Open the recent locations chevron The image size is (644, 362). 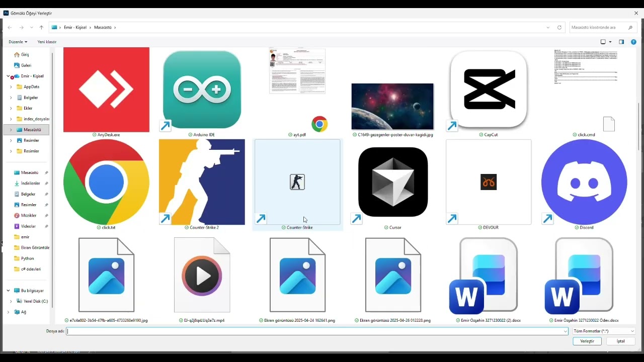click(x=32, y=27)
